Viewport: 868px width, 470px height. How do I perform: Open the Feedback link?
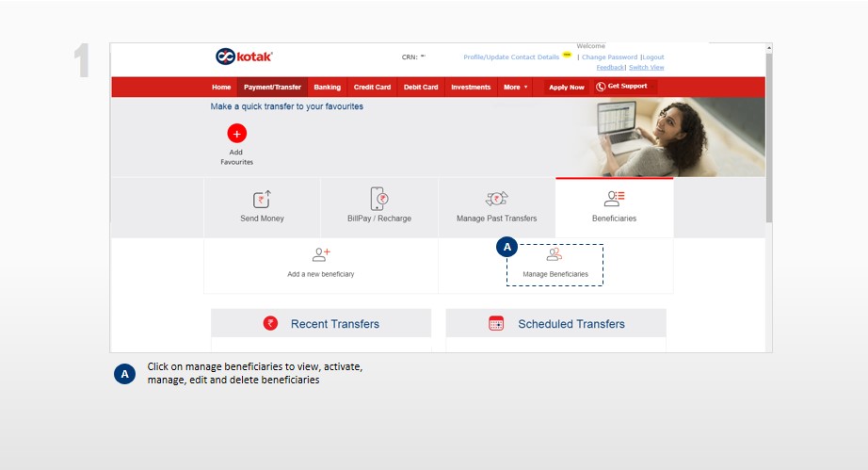[x=610, y=67]
